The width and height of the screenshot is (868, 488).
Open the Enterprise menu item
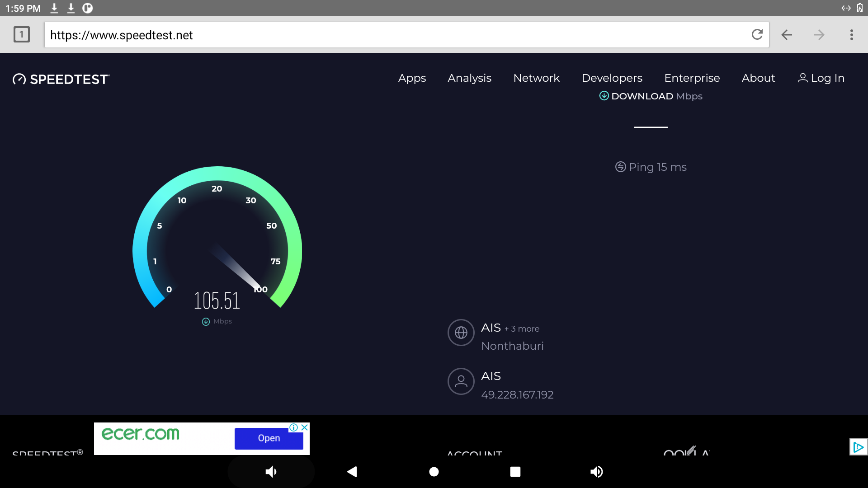point(692,78)
